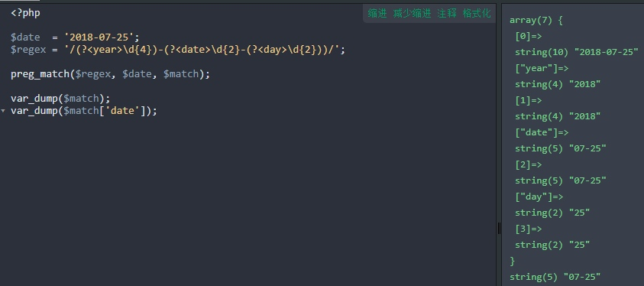Image resolution: width=644 pixels, height=286 pixels.
Task: Click the closing brace in the output panel
Action: [x=512, y=261]
